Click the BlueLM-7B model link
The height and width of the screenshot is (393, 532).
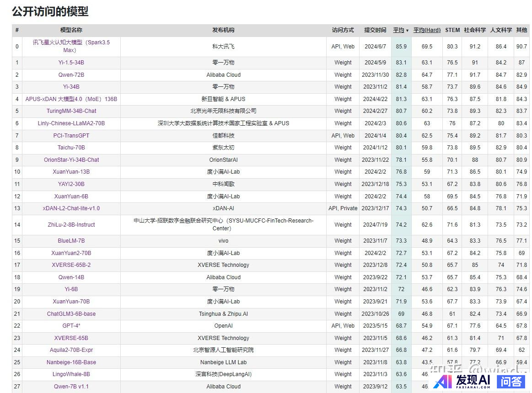[x=71, y=241]
